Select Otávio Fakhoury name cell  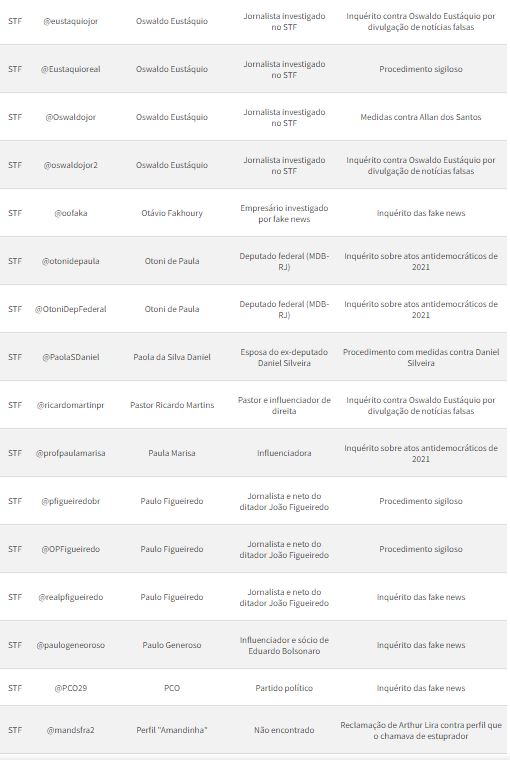[172, 213]
